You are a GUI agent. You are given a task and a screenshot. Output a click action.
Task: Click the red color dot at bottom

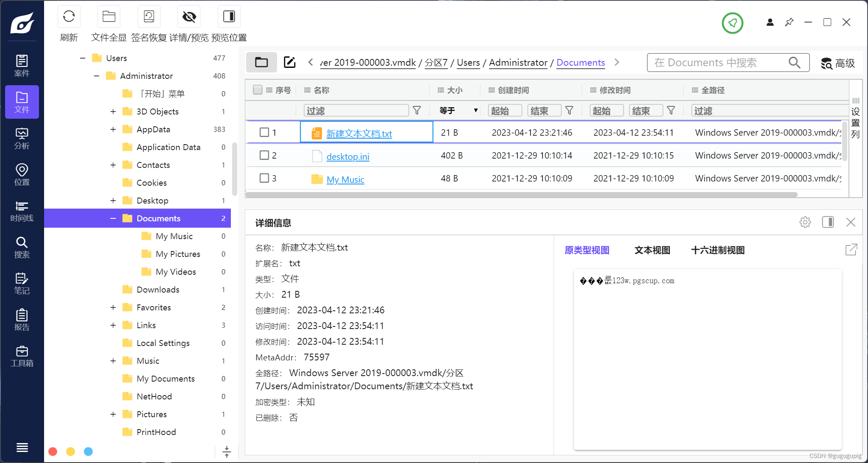click(53, 452)
